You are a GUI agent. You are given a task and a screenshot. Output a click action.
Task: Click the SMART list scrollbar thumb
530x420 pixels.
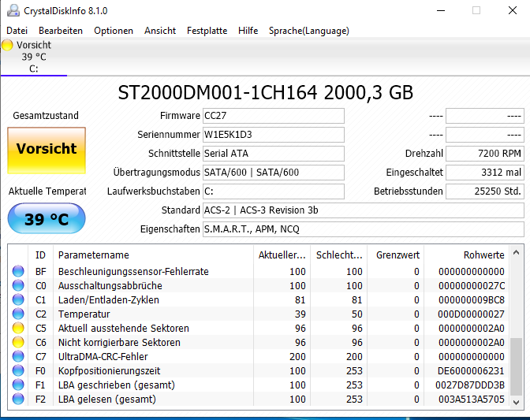tap(516, 366)
